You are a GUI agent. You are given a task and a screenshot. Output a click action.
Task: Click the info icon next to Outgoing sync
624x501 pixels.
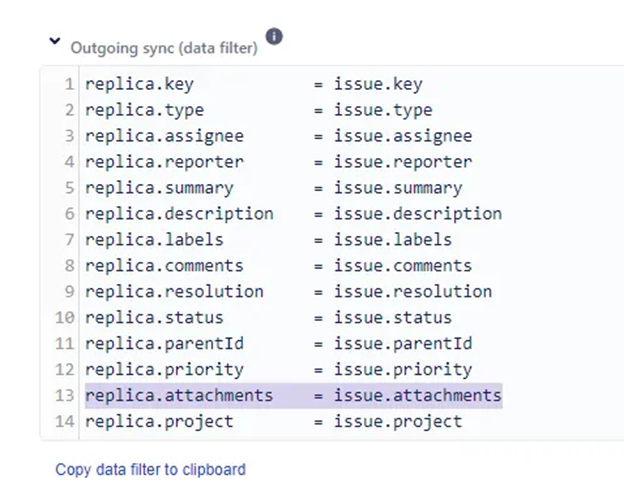tap(274, 37)
